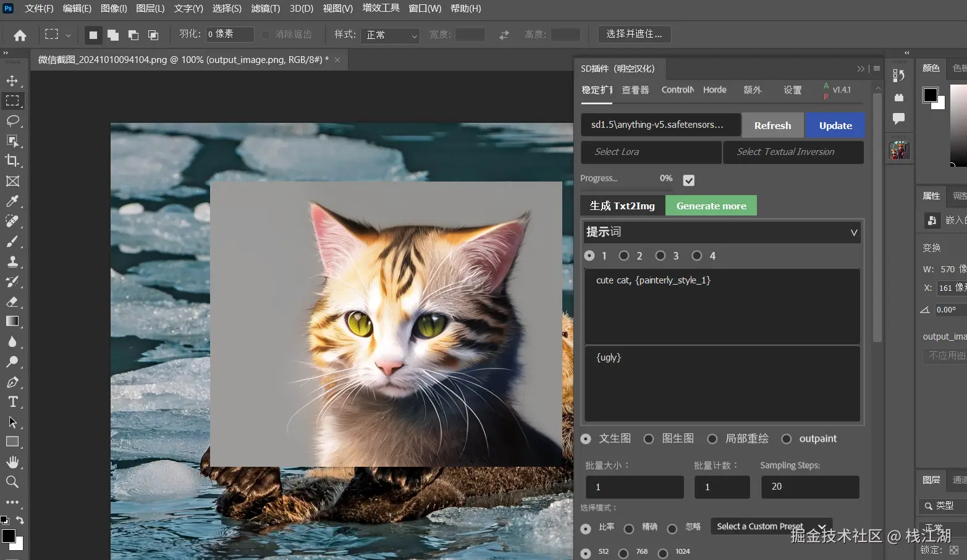Image resolution: width=967 pixels, height=560 pixels.
Task: Select the Eraser tool
Action: coord(12,301)
